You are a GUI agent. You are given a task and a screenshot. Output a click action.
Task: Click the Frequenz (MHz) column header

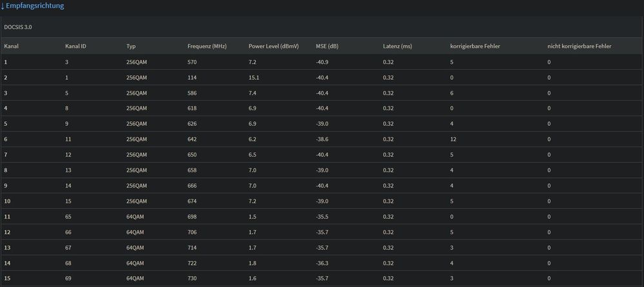click(x=208, y=46)
